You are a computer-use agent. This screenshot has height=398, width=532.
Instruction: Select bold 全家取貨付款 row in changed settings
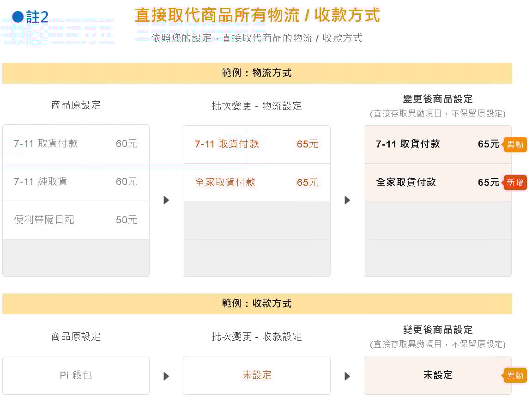coord(437,183)
